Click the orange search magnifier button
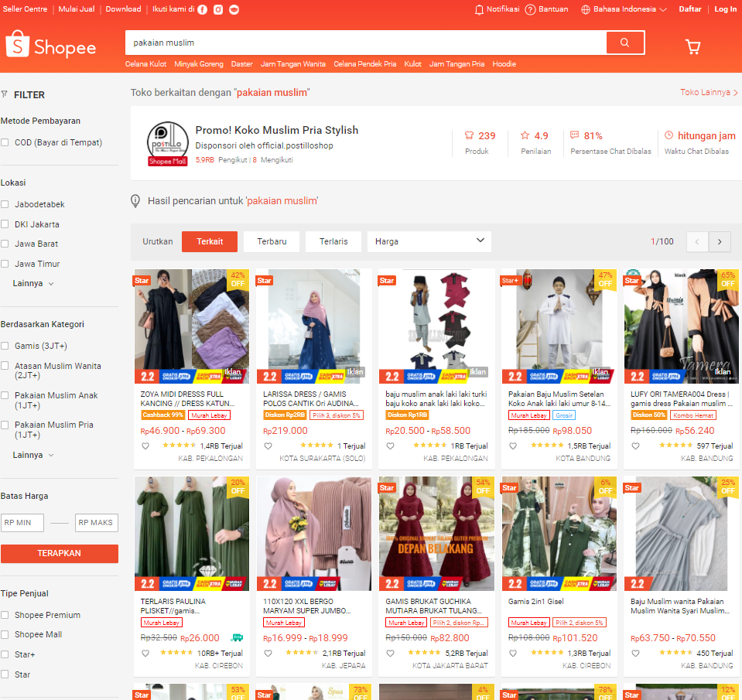Image resolution: width=742 pixels, height=700 pixels. coord(624,43)
